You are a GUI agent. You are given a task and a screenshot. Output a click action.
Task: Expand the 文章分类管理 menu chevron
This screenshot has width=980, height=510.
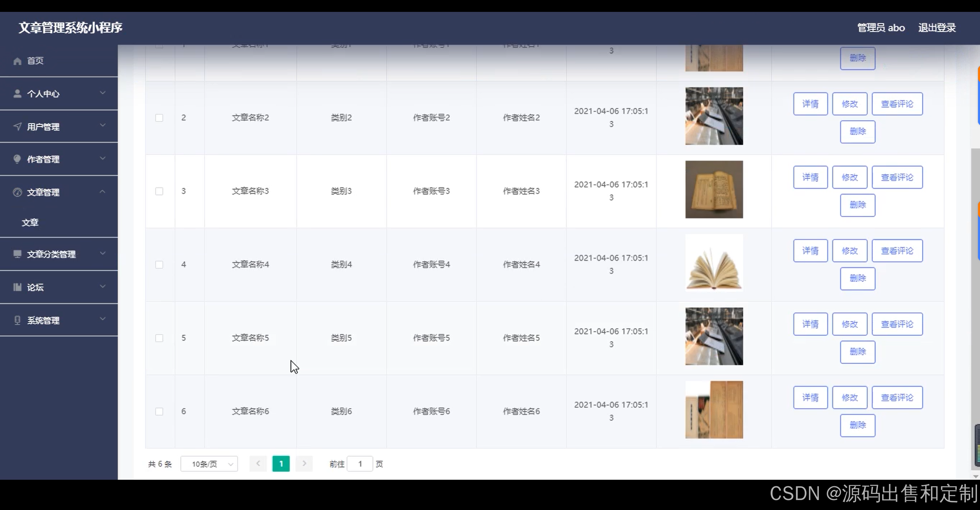pos(103,253)
